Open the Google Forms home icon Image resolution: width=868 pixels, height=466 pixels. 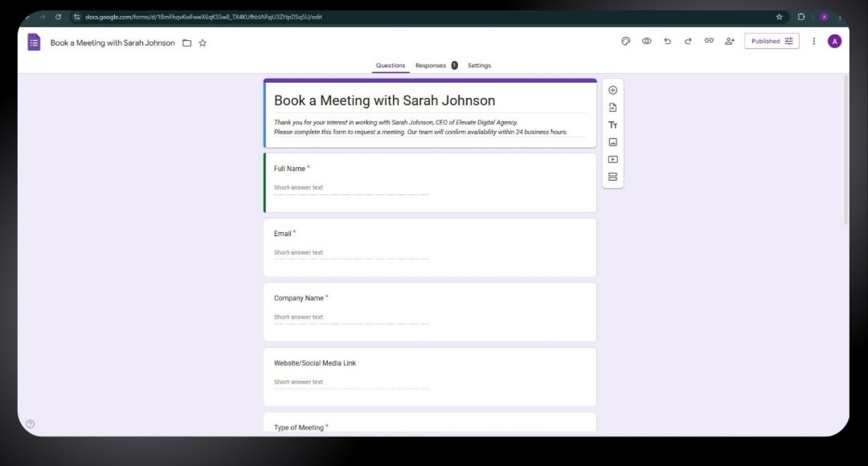(34, 42)
